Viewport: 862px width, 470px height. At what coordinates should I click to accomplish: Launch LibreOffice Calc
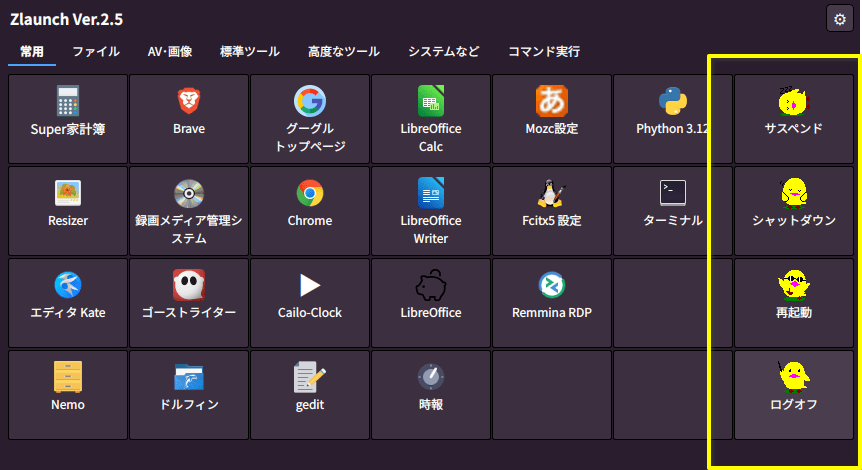point(431,119)
